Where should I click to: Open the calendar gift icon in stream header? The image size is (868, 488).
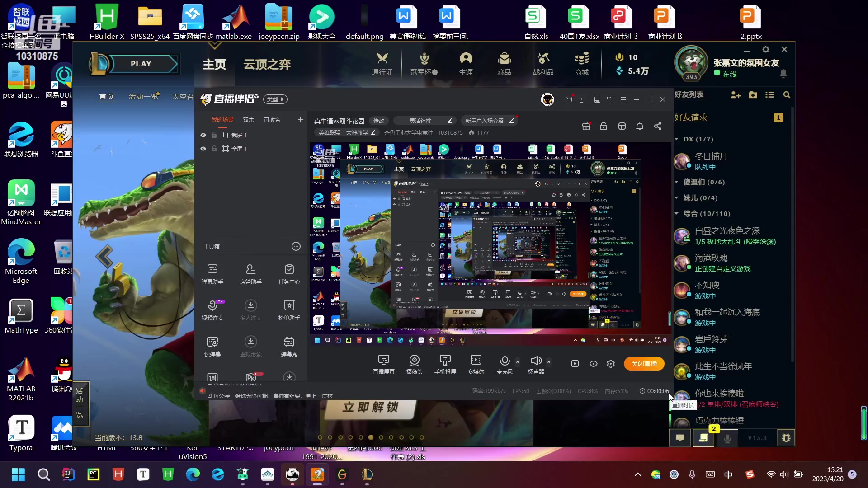pos(586,127)
